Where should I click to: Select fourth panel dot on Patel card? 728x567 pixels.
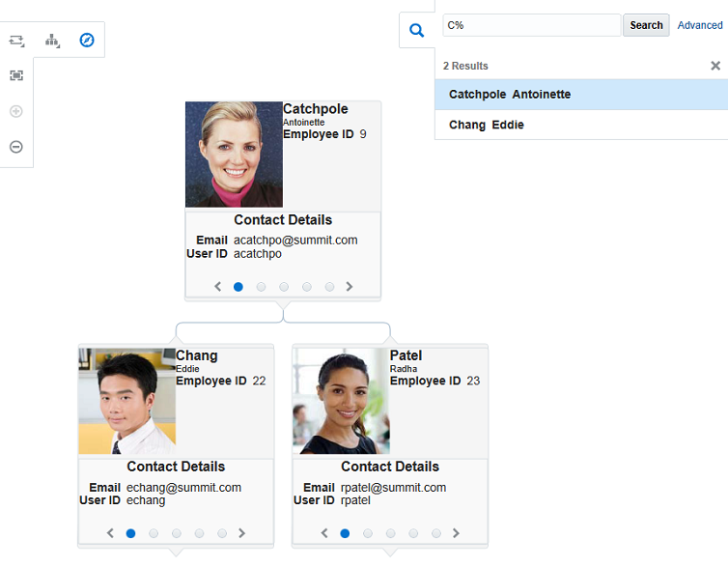(413, 533)
